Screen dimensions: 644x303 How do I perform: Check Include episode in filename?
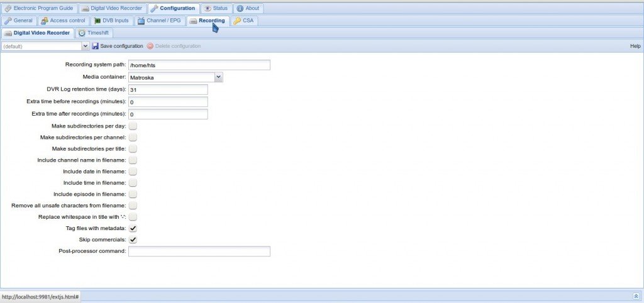133,194
